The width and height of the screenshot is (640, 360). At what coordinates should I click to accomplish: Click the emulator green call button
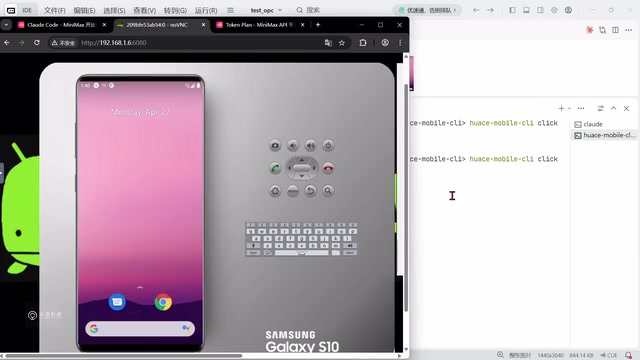(x=275, y=168)
